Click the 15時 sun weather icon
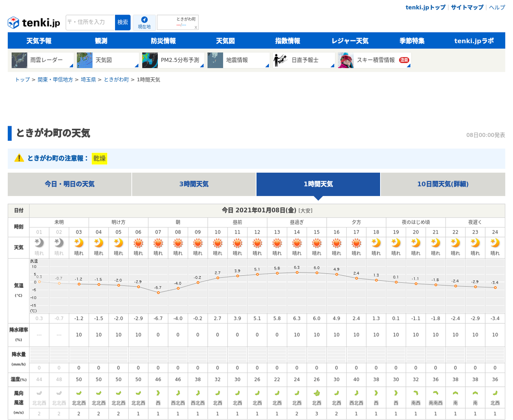This screenshot has height=420, width=513. 316,243
